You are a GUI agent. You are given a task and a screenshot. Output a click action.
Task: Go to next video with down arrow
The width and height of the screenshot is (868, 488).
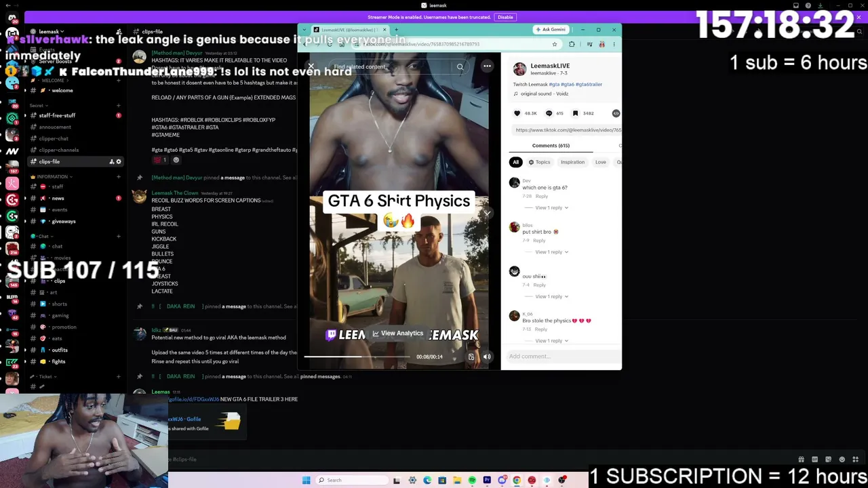[x=487, y=213]
